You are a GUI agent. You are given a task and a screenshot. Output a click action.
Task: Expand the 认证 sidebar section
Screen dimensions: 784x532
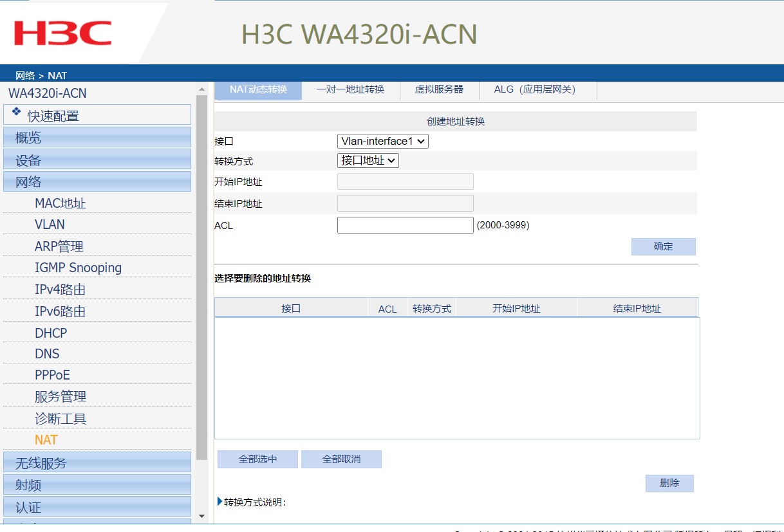pos(97,507)
